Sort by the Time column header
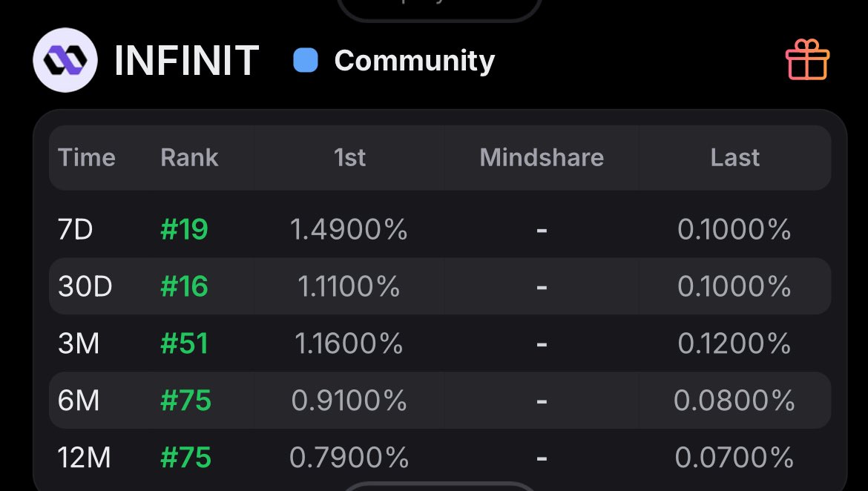This screenshot has height=491, width=868. [87, 158]
